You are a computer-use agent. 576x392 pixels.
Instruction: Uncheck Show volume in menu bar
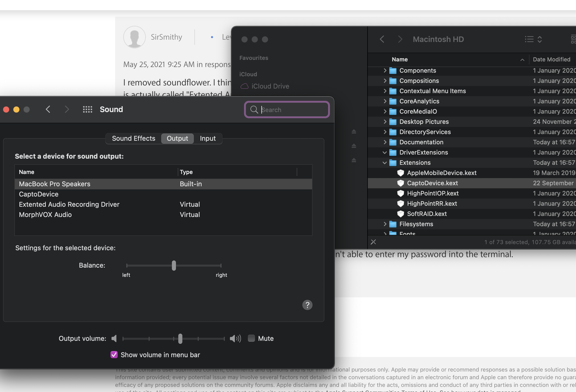point(114,355)
